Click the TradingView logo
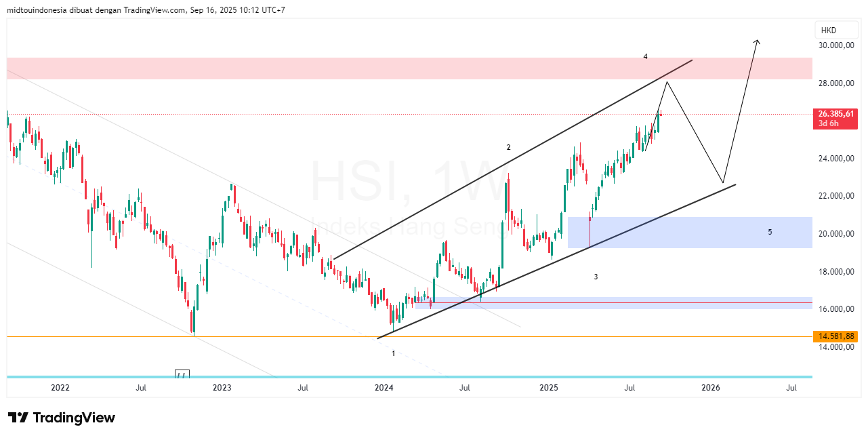The image size is (868, 438). (62, 418)
